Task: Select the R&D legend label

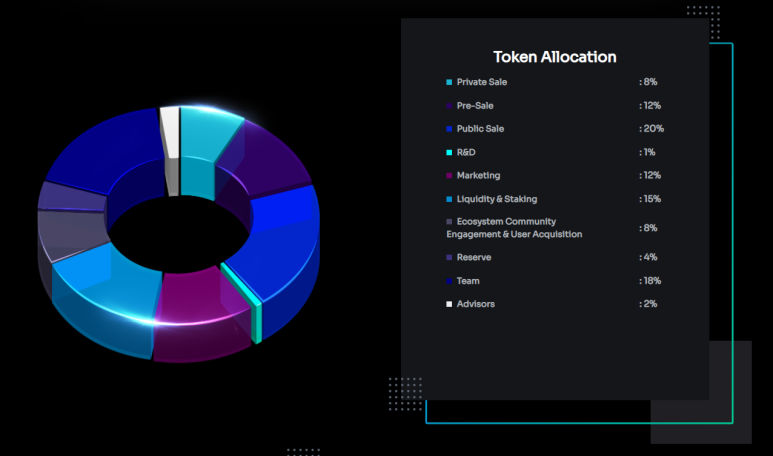Action: coord(466,152)
